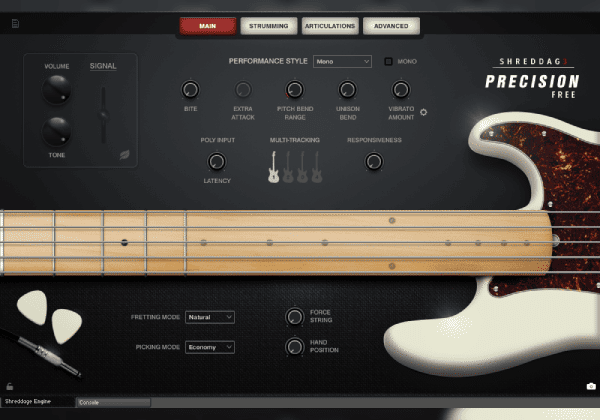Open the ARTICULATIONS tab
The height and width of the screenshot is (420, 600).
click(x=330, y=26)
